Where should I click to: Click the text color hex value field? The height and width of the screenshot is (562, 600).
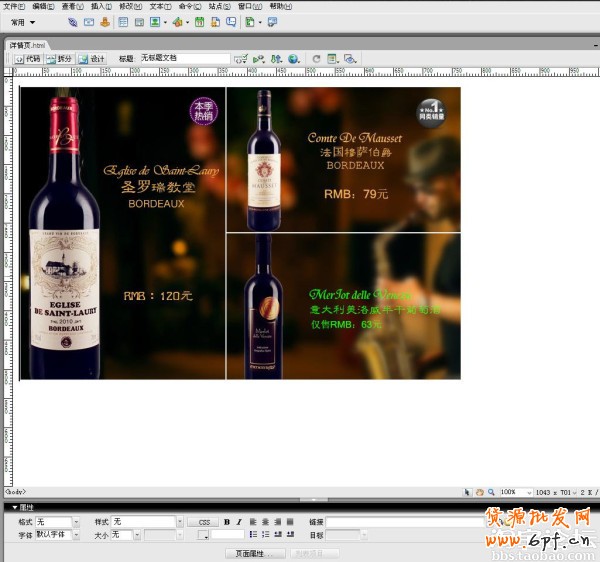point(228,534)
